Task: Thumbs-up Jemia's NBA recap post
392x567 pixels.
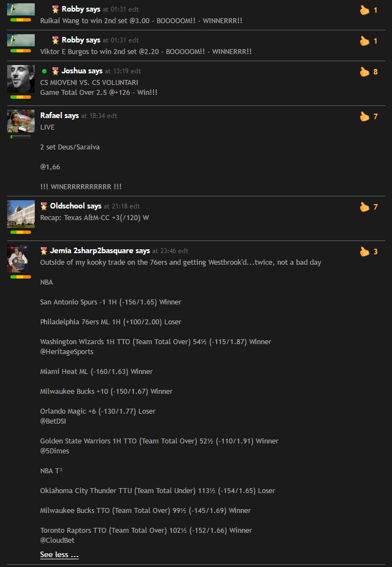Action: [x=364, y=252]
